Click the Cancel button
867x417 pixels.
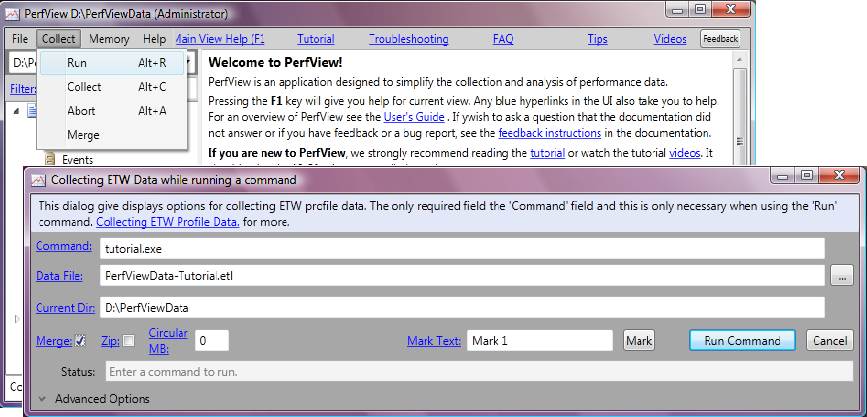tap(829, 341)
